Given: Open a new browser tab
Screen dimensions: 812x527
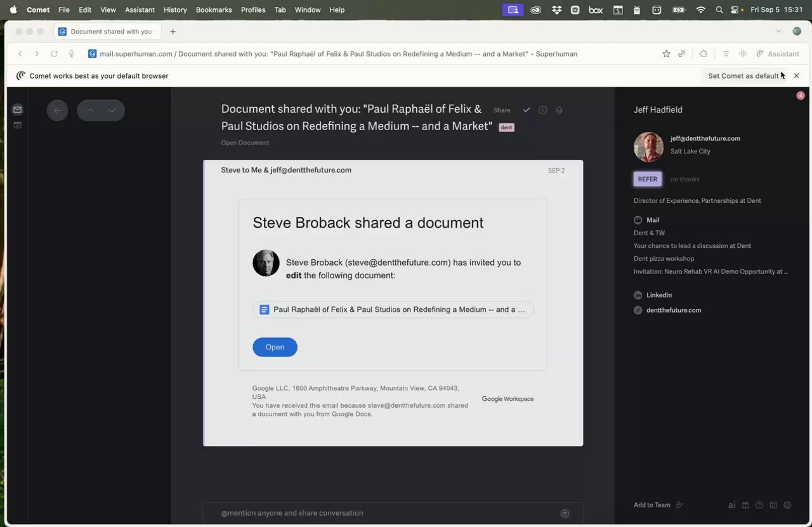Looking at the screenshot, I should (173, 32).
